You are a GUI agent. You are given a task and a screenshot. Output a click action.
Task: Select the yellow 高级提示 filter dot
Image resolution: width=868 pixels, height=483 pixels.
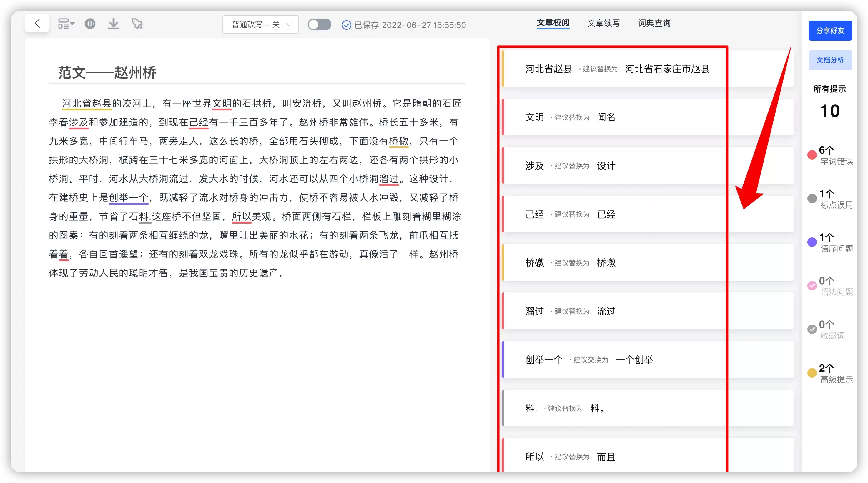[812, 373]
